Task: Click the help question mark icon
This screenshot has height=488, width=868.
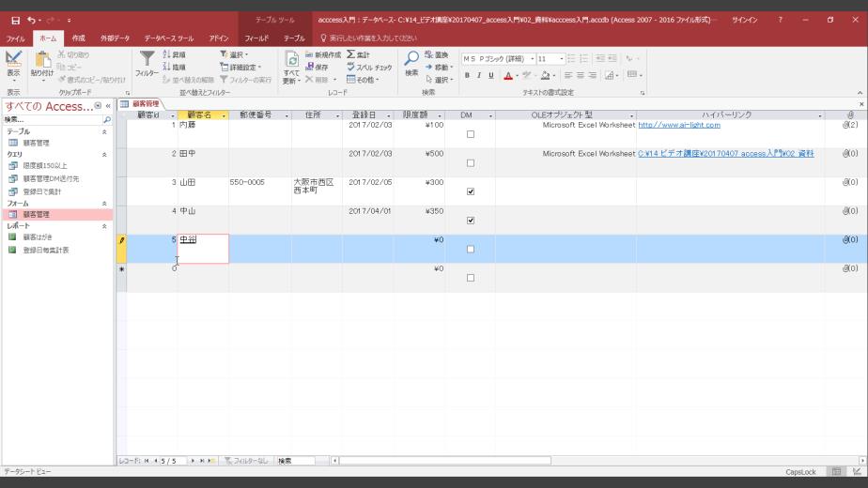Action: pos(780,20)
